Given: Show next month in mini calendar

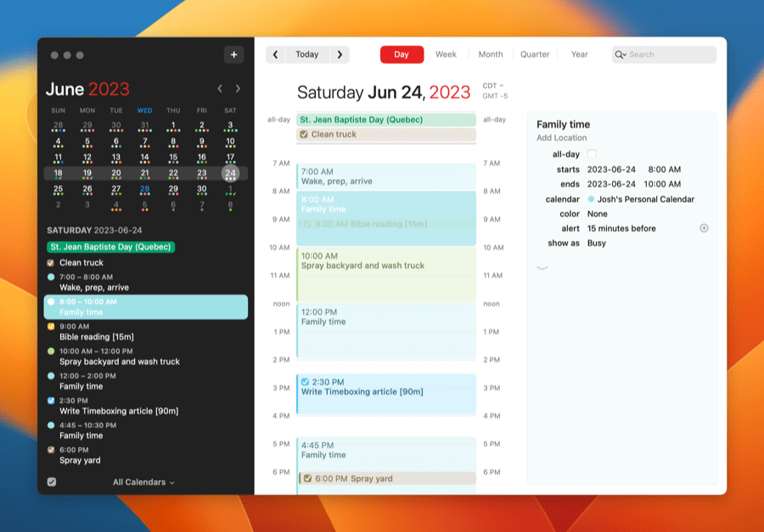Looking at the screenshot, I should coord(238,88).
